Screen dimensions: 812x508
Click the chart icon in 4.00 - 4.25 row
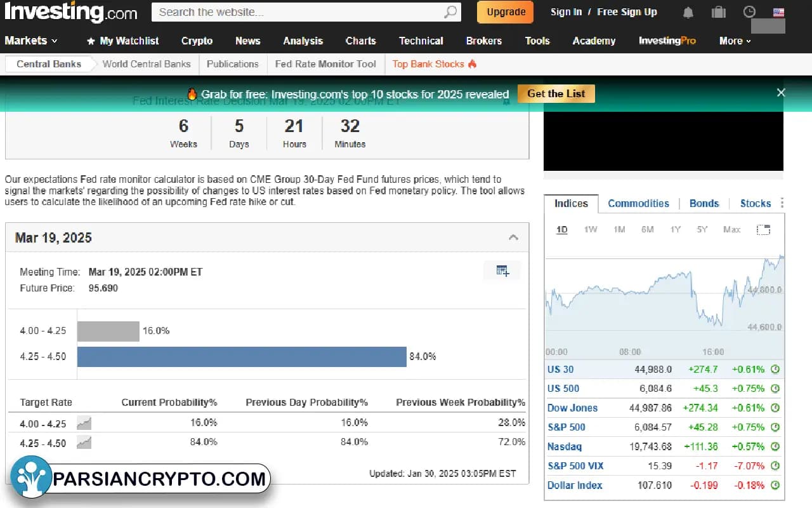pos(84,423)
